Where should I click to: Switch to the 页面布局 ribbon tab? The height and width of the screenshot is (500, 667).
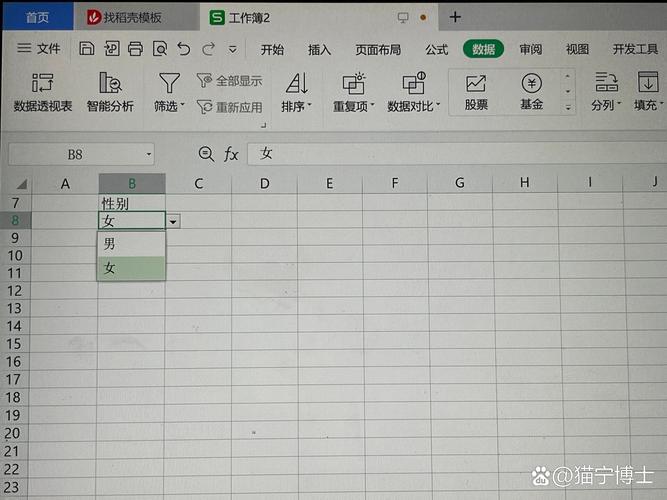pyautogui.click(x=378, y=50)
